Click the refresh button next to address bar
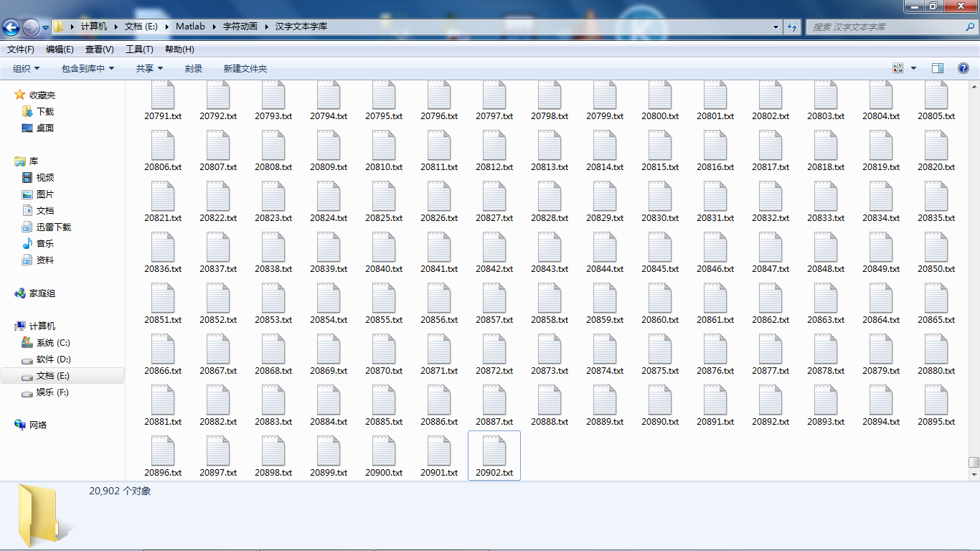The image size is (980, 551). coord(792,27)
